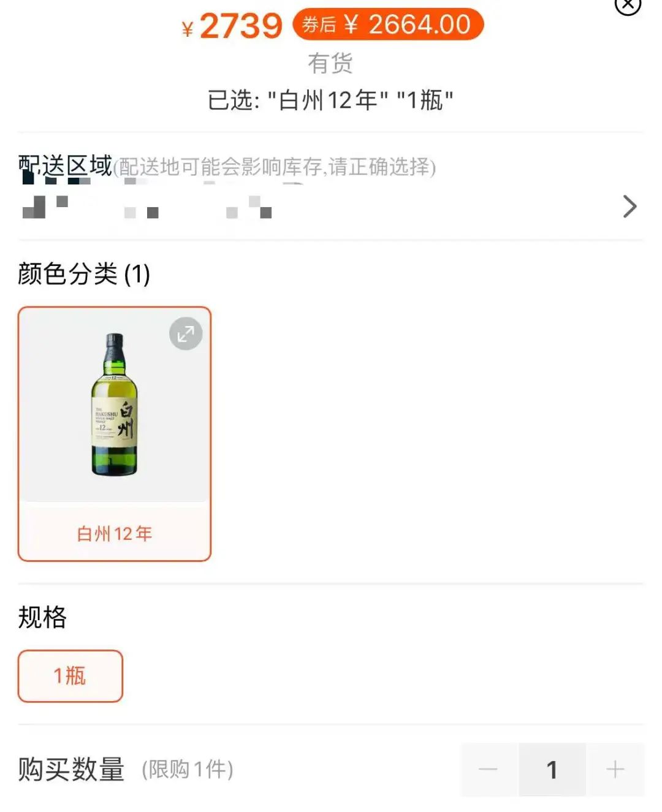This screenshot has height=812, width=662.
Task: Select the 白州12年 color variant card
Action: click(x=115, y=432)
